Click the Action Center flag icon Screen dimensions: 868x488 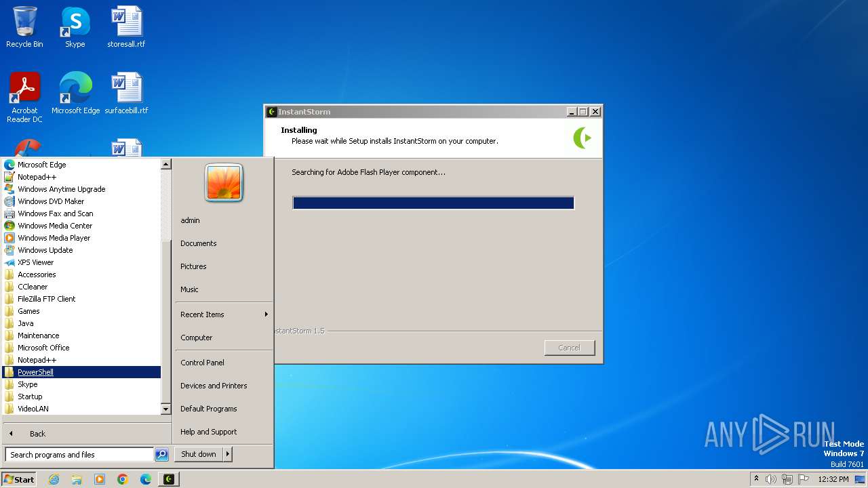tap(804, 479)
